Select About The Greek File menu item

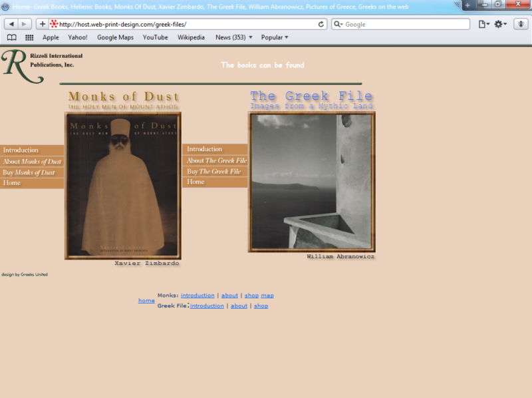coord(215,160)
